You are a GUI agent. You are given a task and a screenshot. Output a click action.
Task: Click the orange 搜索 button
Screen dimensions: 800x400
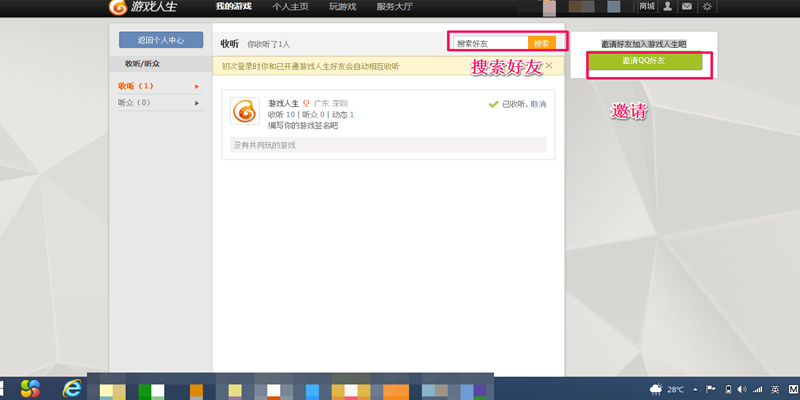tap(541, 43)
